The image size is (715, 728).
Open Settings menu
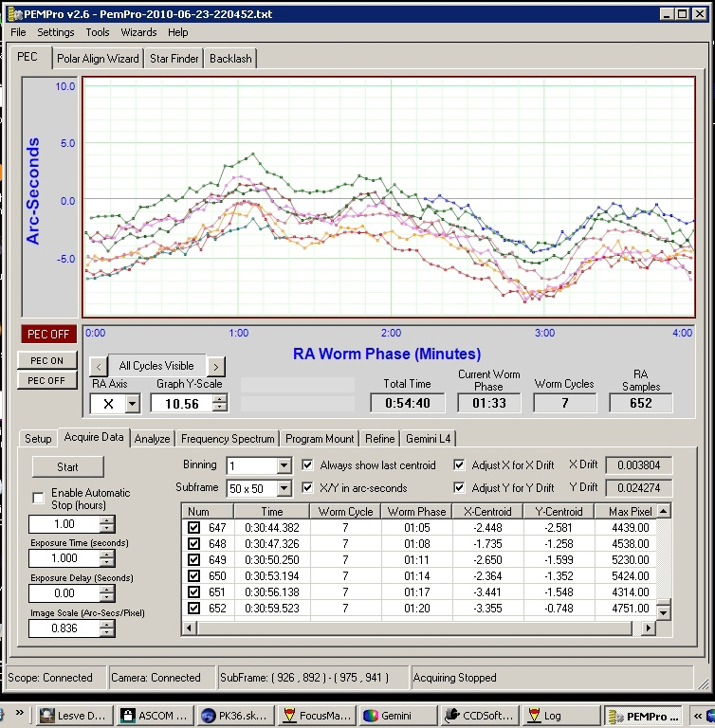click(55, 32)
